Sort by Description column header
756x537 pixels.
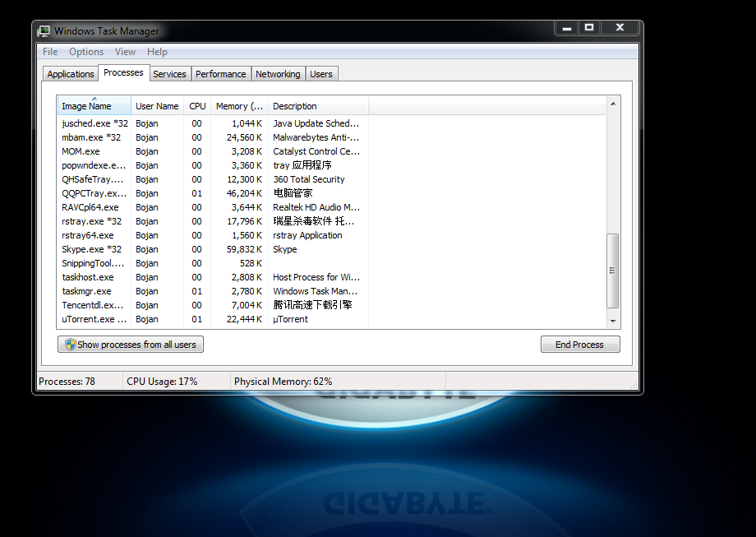pos(318,106)
